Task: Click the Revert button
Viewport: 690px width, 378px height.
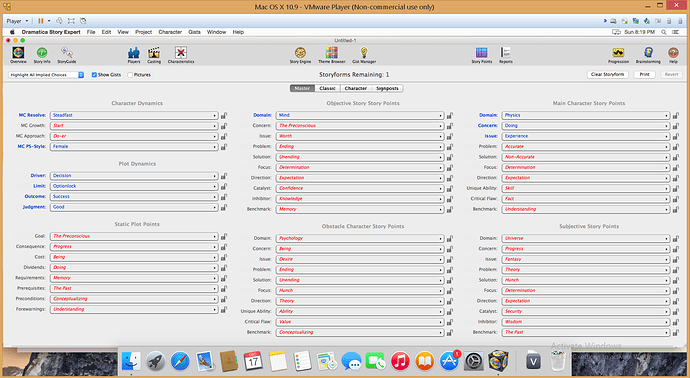Action: [672, 75]
